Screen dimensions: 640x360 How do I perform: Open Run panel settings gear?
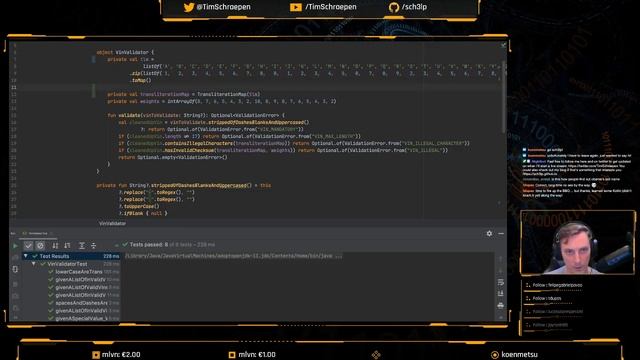coord(489,233)
